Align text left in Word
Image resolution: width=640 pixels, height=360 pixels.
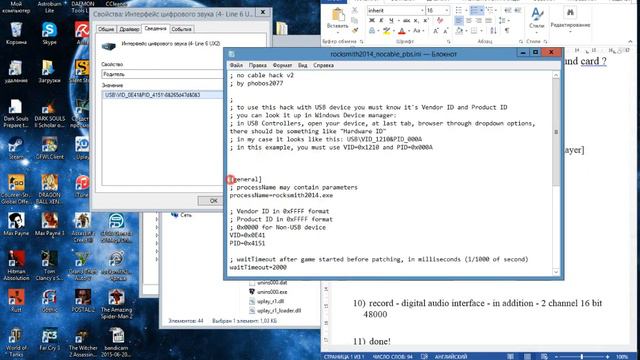click(459, 20)
